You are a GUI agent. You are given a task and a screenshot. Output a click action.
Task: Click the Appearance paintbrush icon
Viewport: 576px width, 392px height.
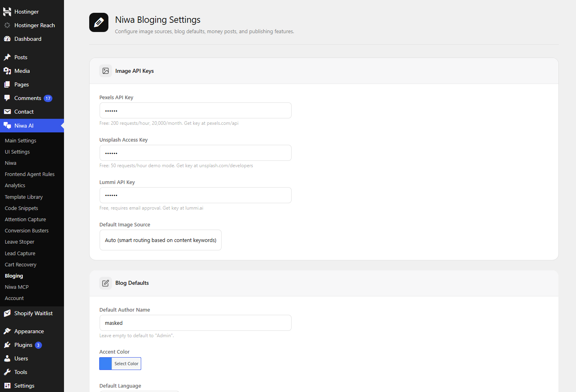click(x=7, y=331)
